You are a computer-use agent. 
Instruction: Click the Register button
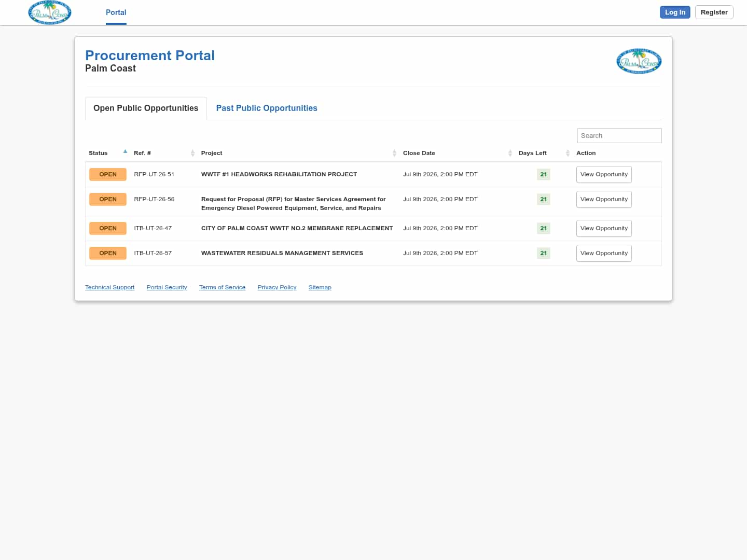[714, 12]
